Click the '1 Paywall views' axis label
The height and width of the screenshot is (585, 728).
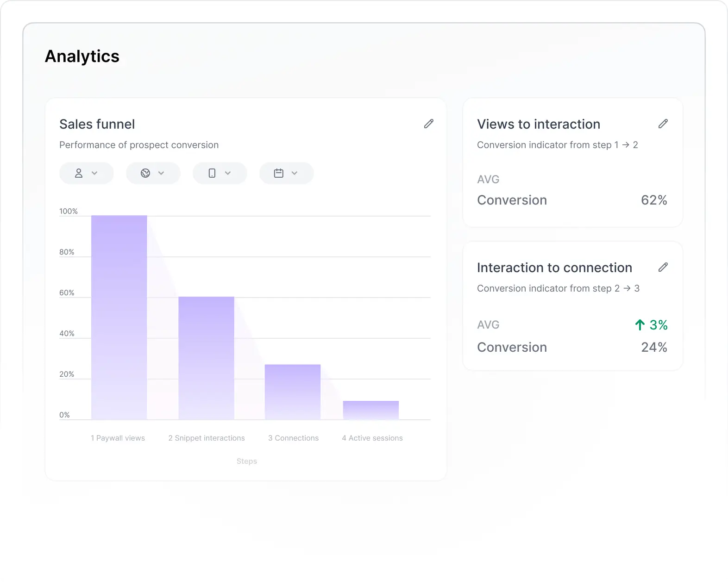click(x=118, y=438)
